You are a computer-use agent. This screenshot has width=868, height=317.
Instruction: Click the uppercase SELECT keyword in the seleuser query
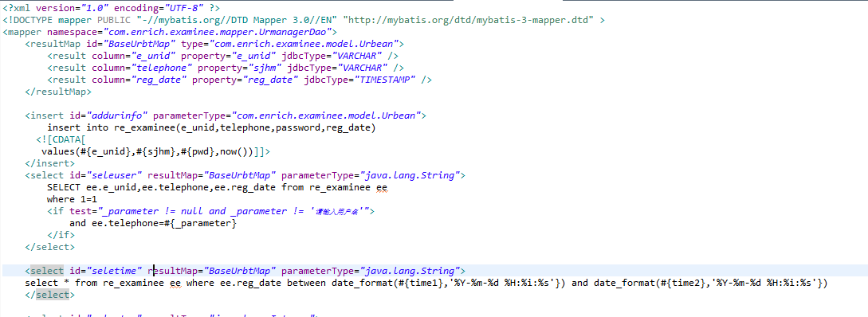coord(64,187)
